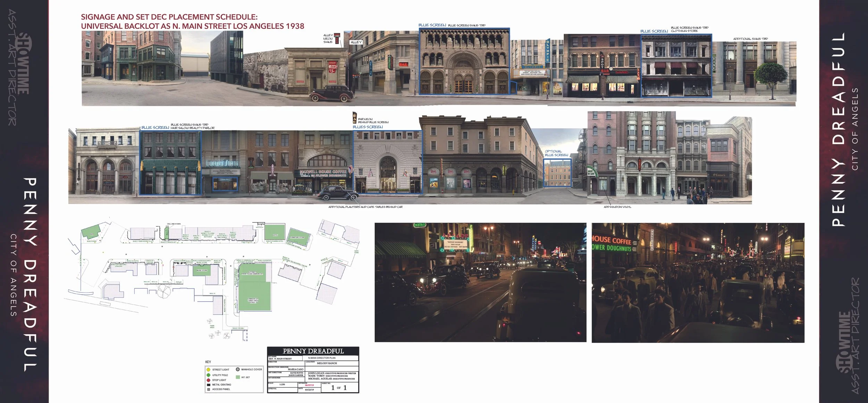The width and height of the screenshot is (868, 403).
Task: Open the night crowd photo with House Coffee neon
Action: pyautogui.click(x=698, y=283)
